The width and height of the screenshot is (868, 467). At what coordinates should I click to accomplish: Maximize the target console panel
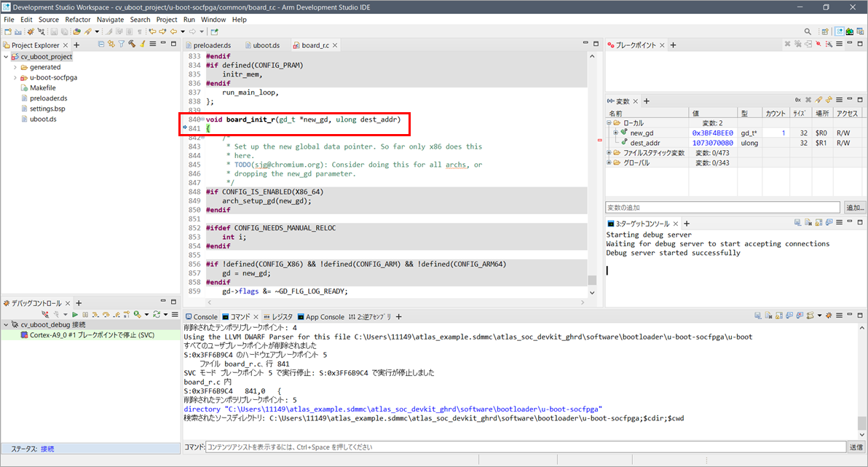click(860, 222)
